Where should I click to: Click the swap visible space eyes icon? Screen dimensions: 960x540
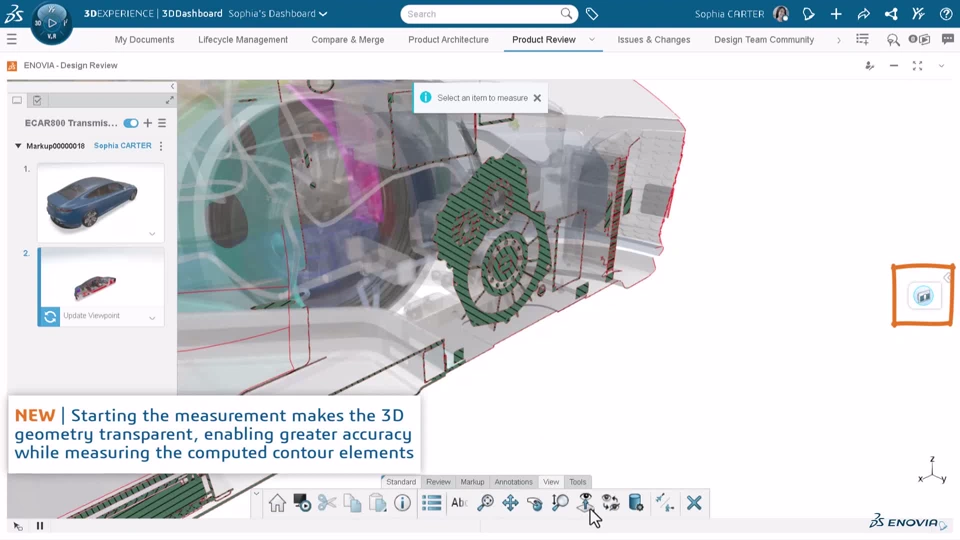(610, 503)
